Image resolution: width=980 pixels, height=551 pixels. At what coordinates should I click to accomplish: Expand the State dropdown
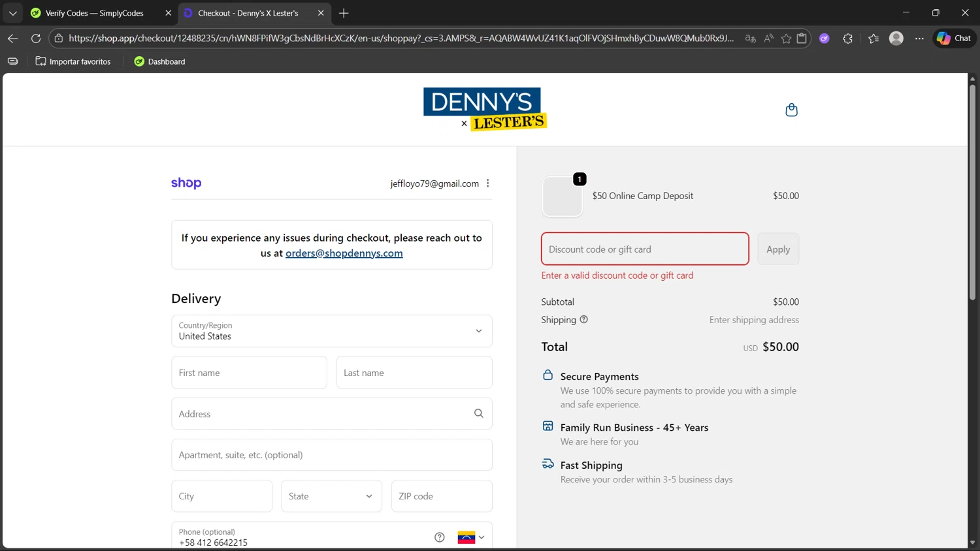tap(331, 496)
